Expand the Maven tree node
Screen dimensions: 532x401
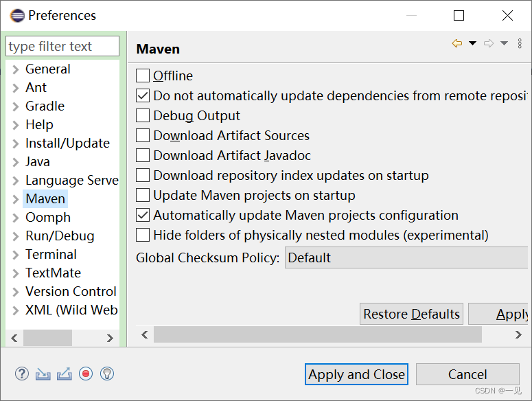16,199
